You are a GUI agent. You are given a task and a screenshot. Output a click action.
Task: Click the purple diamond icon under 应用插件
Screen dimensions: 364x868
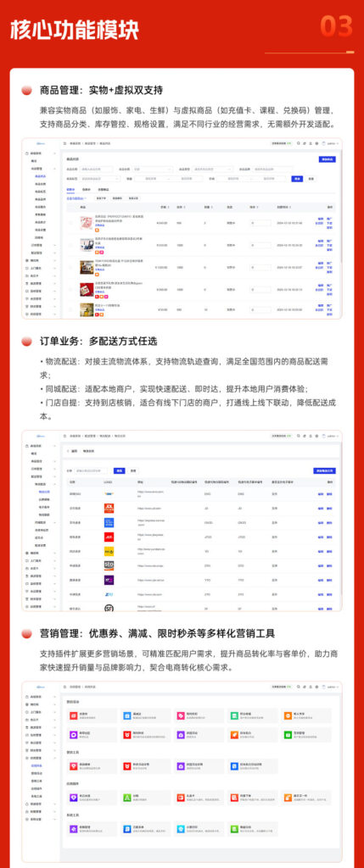73,798
